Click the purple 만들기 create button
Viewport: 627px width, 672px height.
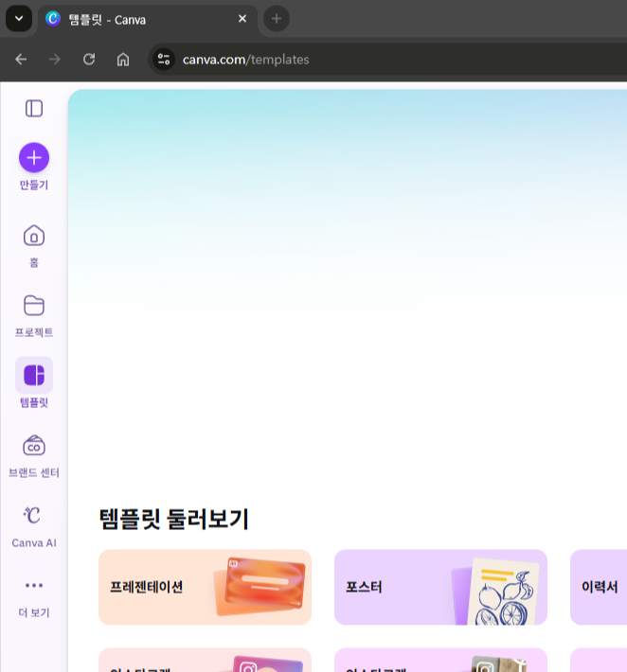tap(34, 158)
